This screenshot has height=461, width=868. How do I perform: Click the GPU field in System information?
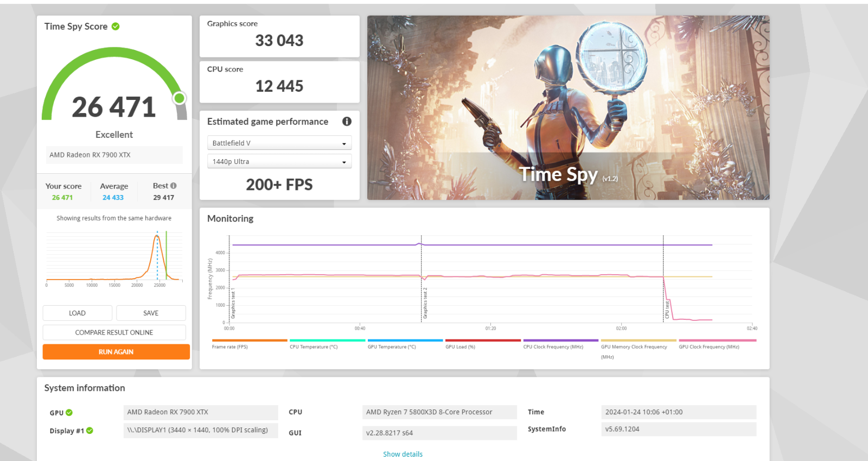click(201, 412)
